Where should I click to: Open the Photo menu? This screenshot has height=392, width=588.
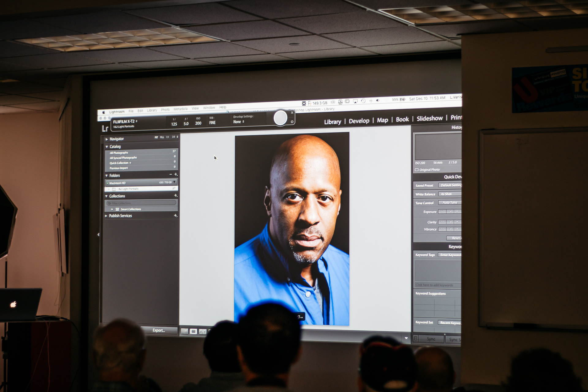[x=165, y=110]
